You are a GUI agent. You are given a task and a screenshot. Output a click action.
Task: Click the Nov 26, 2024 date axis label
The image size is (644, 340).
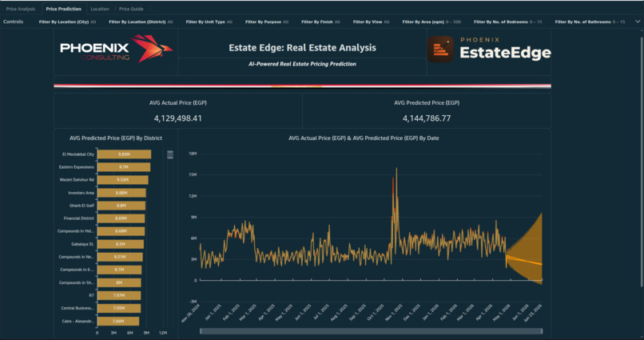pyautogui.click(x=190, y=314)
